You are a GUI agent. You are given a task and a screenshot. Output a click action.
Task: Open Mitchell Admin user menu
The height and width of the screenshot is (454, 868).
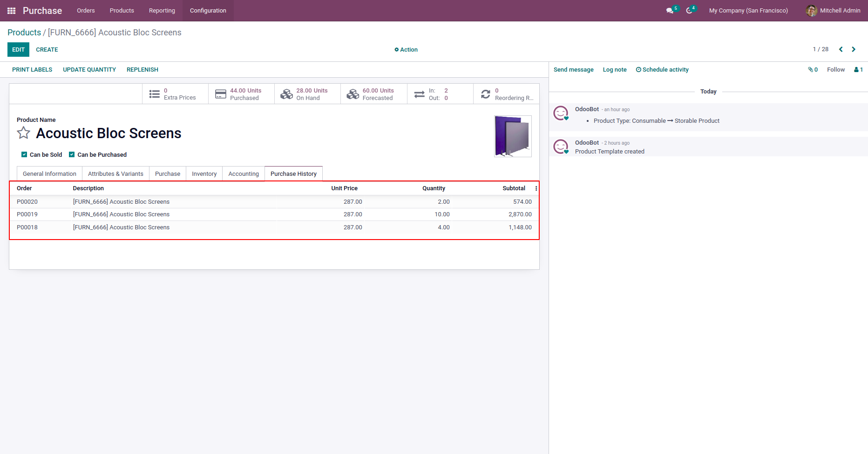833,11
